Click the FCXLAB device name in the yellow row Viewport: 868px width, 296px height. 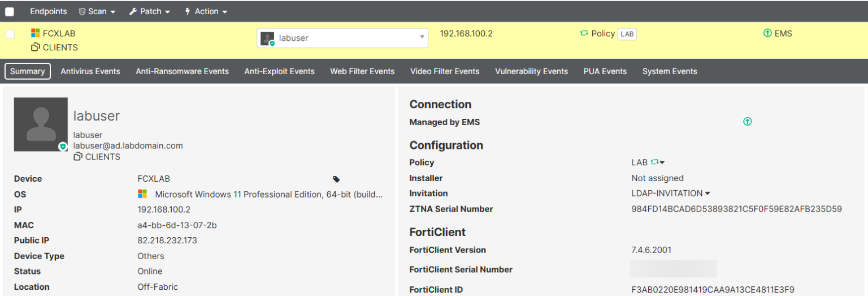[59, 33]
